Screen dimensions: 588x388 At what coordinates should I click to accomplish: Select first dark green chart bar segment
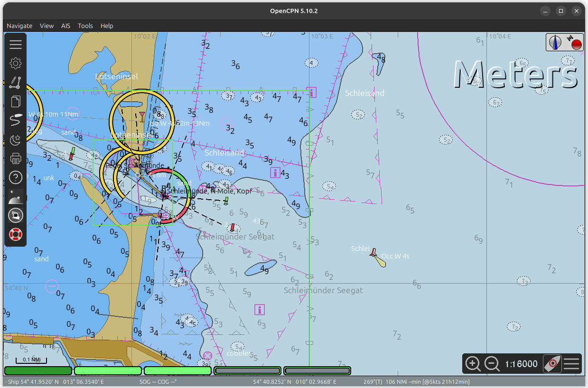point(38,370)
